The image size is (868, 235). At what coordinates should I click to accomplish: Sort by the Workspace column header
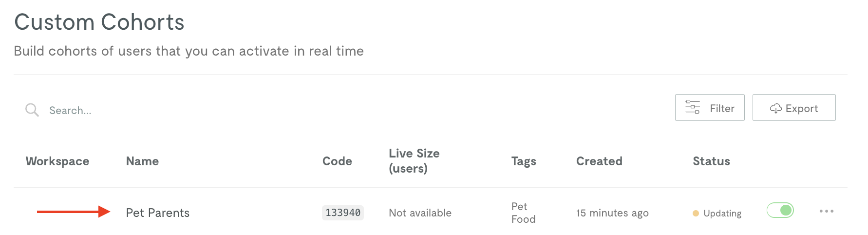tap(57, 161)
